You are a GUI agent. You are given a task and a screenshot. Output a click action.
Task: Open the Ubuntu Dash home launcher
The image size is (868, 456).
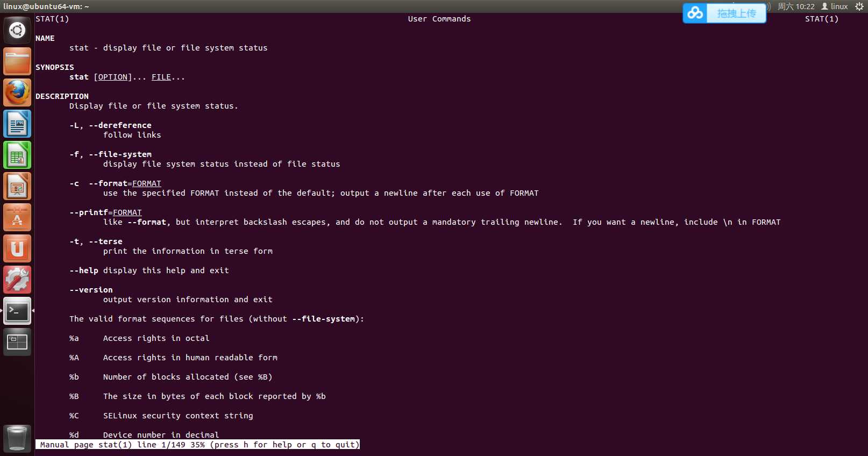point(17,30)
